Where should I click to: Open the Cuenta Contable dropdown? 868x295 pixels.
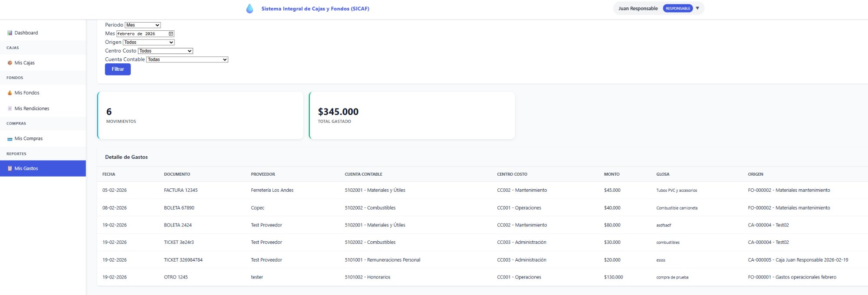coord(187,59)
